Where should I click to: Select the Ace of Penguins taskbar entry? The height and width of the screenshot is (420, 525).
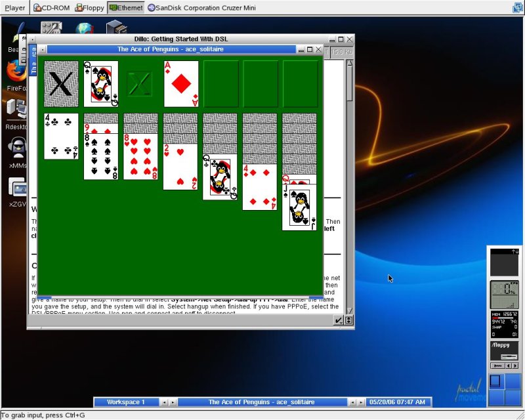[x=261, y=402]
